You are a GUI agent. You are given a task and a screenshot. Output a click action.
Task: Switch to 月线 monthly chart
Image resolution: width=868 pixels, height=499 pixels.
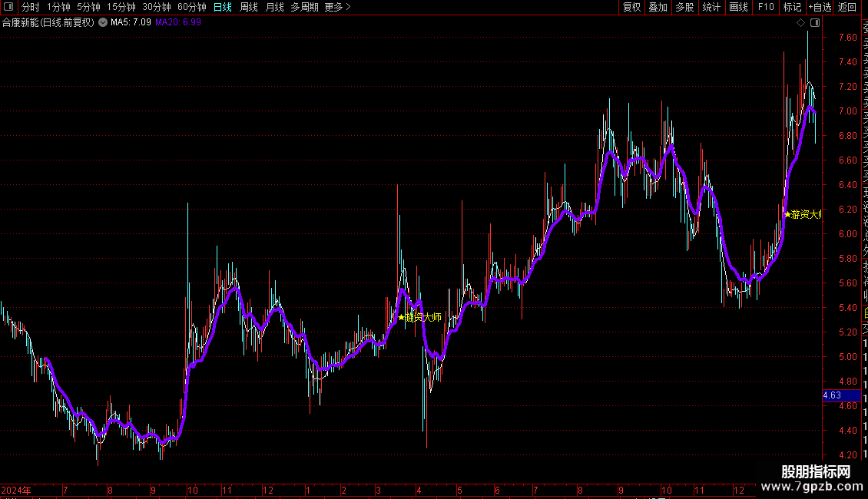(x=274, y=7)
